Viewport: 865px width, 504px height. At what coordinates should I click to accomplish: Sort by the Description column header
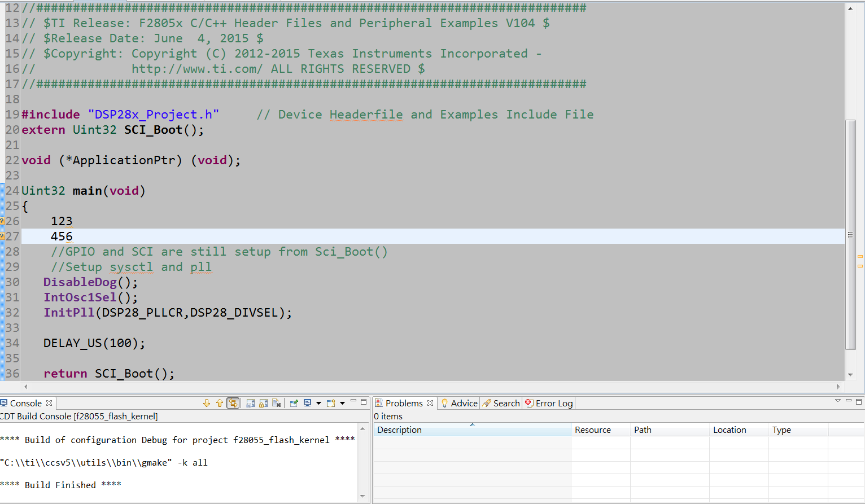coord(472,430)
